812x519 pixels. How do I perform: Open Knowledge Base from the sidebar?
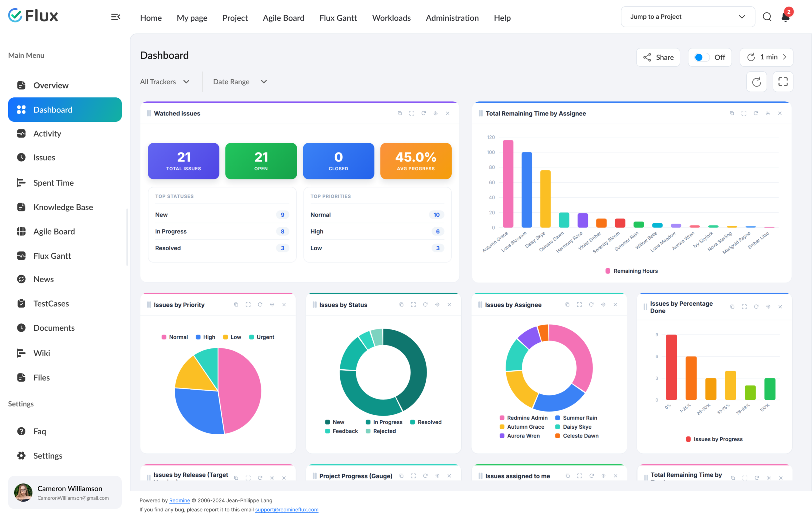pyautogui.click(x=65, y=207)
